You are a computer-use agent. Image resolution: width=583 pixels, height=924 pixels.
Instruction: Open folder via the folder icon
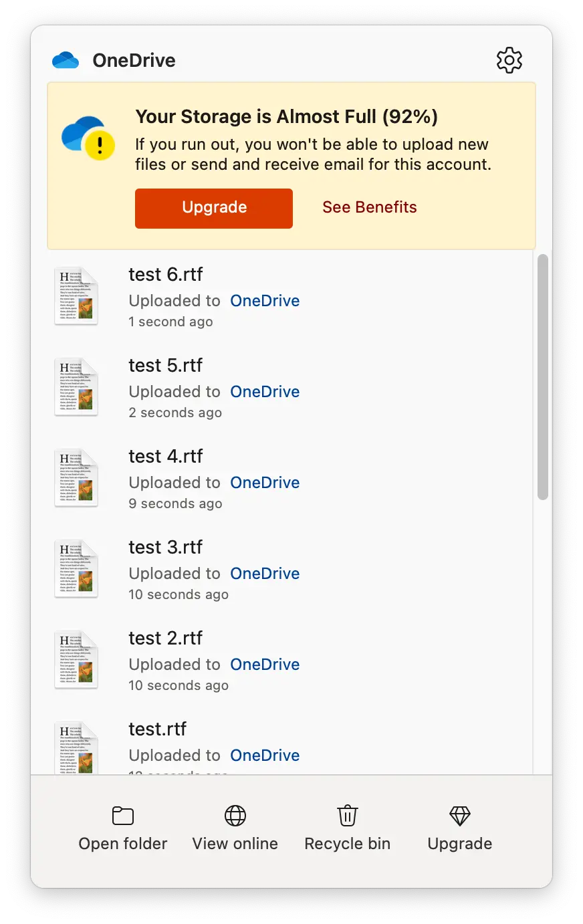(123, 816)
